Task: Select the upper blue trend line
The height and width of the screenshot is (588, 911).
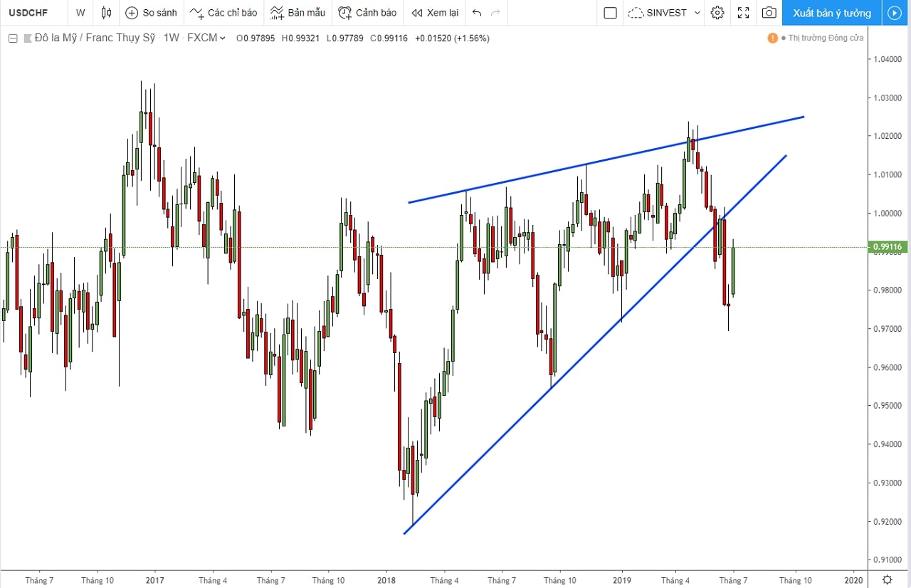Action: pyautogui.click(x=606, y=160)
